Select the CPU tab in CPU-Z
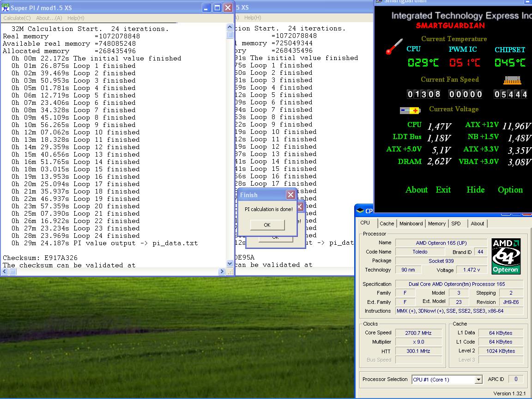The height and width of the screenshot is (399, 532). tap(365, 223)
